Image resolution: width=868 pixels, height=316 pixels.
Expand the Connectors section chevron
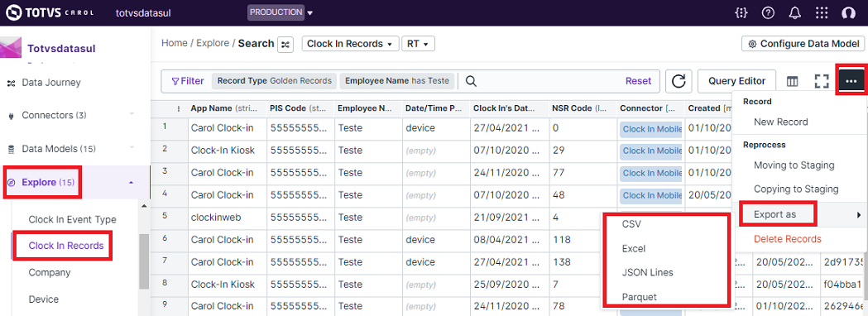pos(132,113)
